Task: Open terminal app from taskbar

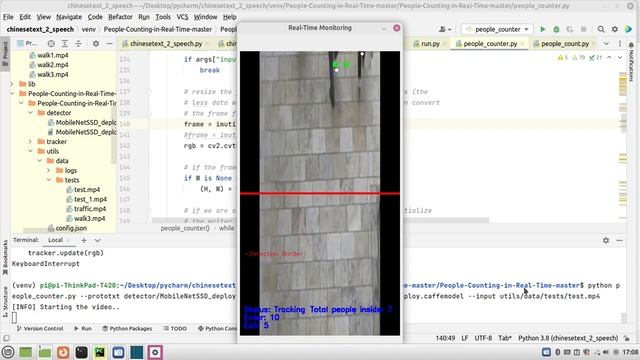Action: pos(81,352)
